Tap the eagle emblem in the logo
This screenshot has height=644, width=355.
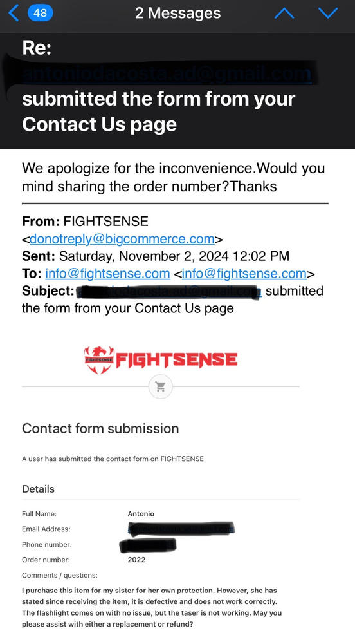99,360
